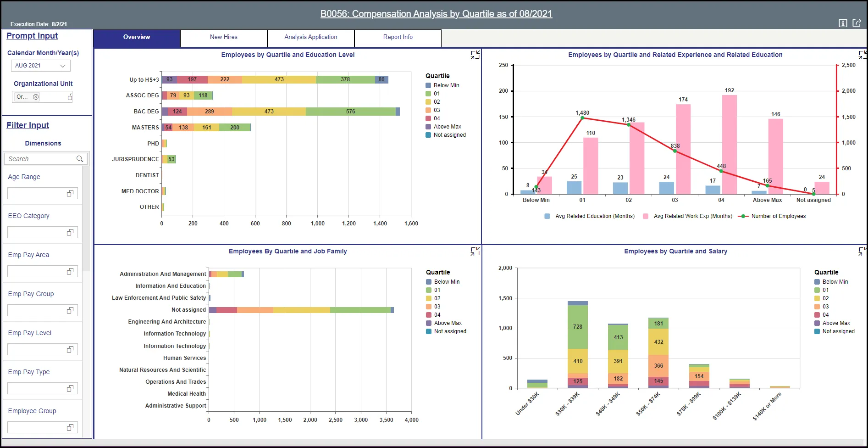This screenshot has height=448, width=868.
Task: Maximize the Related Experience chart
Action: coord(862,55)
